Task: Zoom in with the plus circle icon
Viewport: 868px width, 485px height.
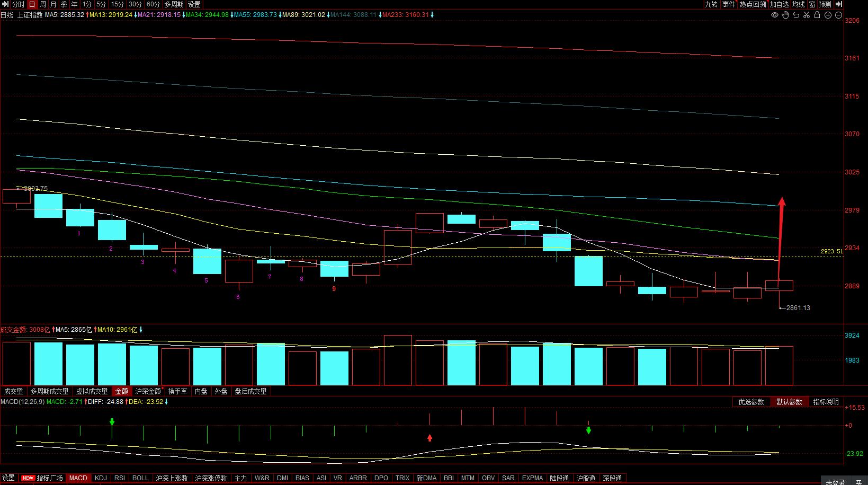Action: [x=828, y=15]
